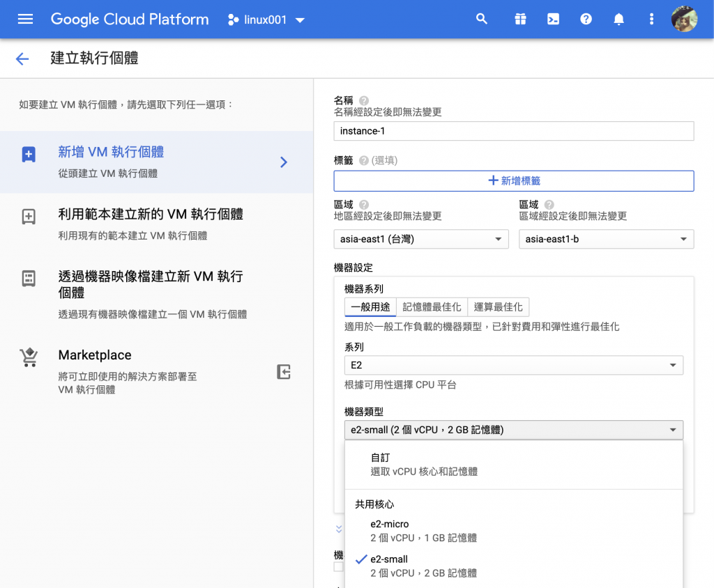Viewport: 714px width, 588px height.
Task: Open the linux001 project selector
Action: coord(266,20)
